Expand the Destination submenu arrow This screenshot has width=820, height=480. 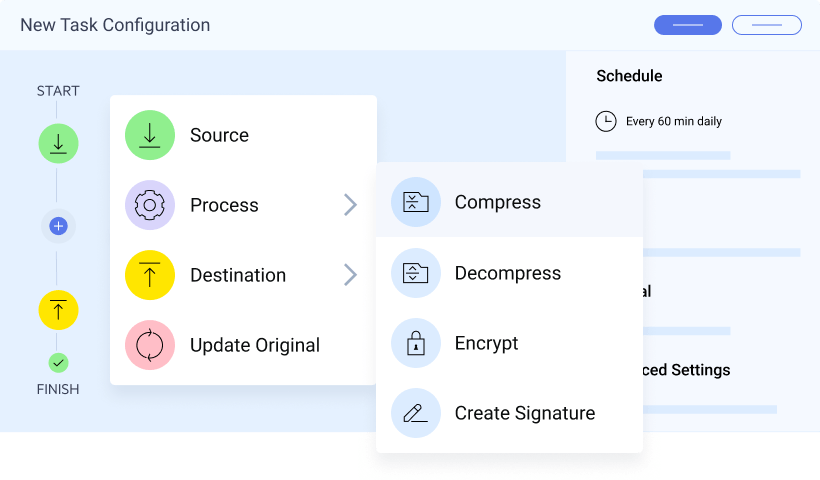coord(350,275)
